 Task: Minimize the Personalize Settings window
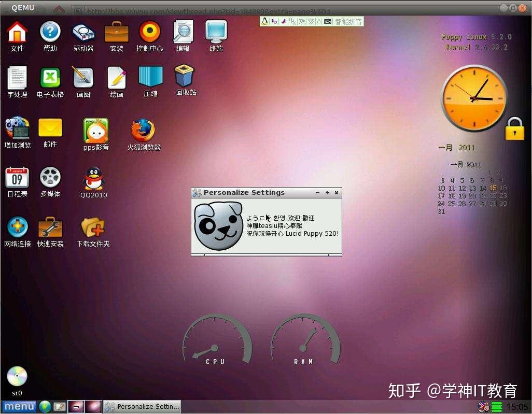coord(317,193)
